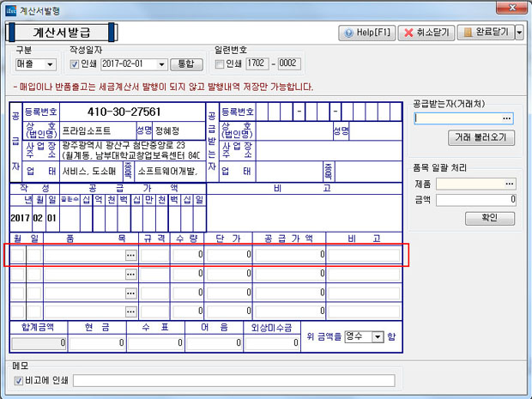This screenshot has height=399, width=532.
Task: Enable the 일련번호 인쇄 checkbox
Action: point(221,64)
